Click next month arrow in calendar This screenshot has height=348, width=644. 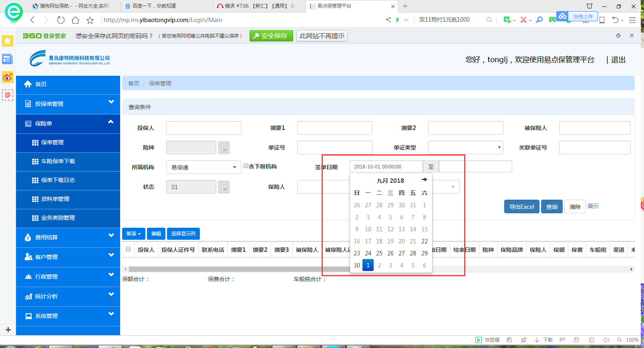coord(424,180)
